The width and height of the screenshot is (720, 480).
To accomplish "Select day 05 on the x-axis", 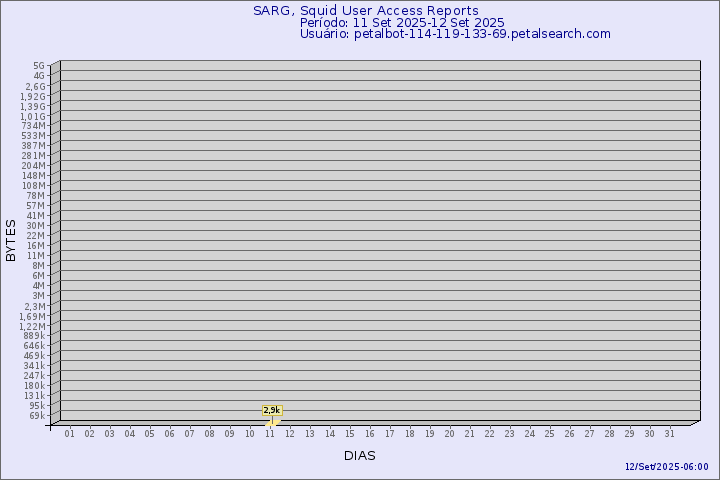I will coord(150,434).
